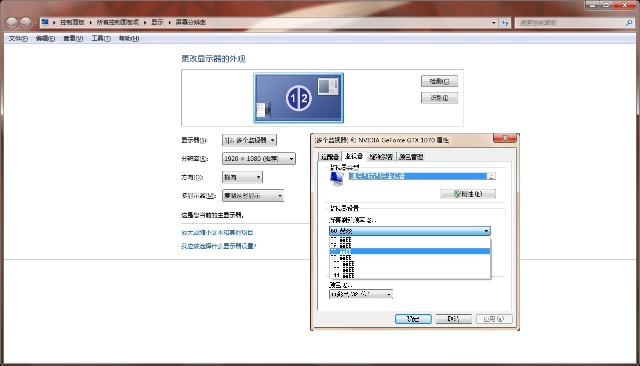
Task: Open the 工具(T) menu
Action: pyautogui.click(x=101, y=38)
